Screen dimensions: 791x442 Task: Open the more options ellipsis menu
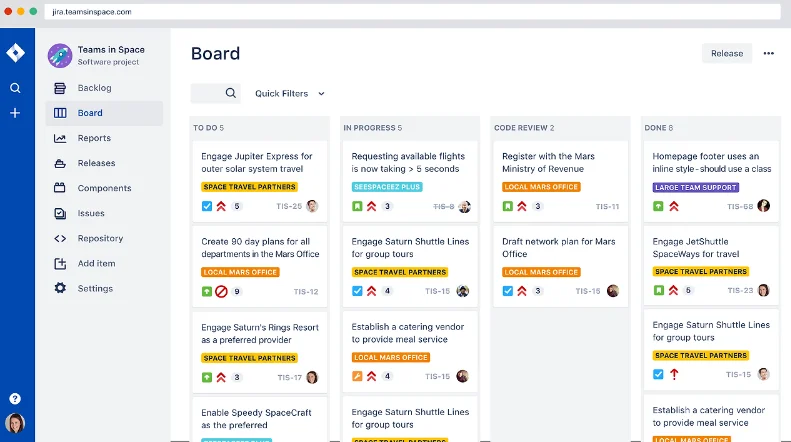(768, 54)
